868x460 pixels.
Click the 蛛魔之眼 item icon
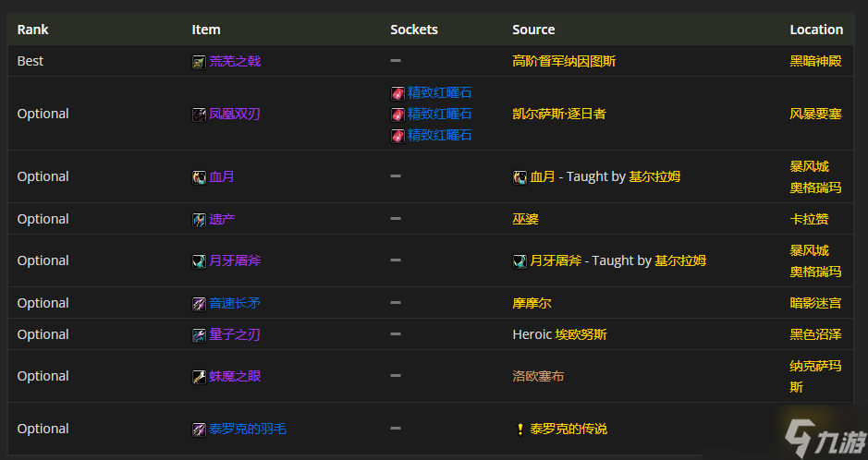[199, 377]
